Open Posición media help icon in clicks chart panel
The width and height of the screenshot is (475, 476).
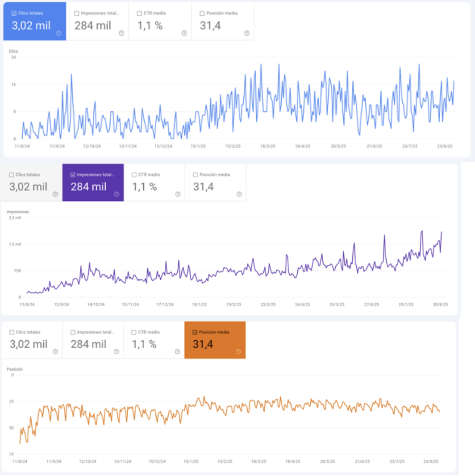click(247, 33)
